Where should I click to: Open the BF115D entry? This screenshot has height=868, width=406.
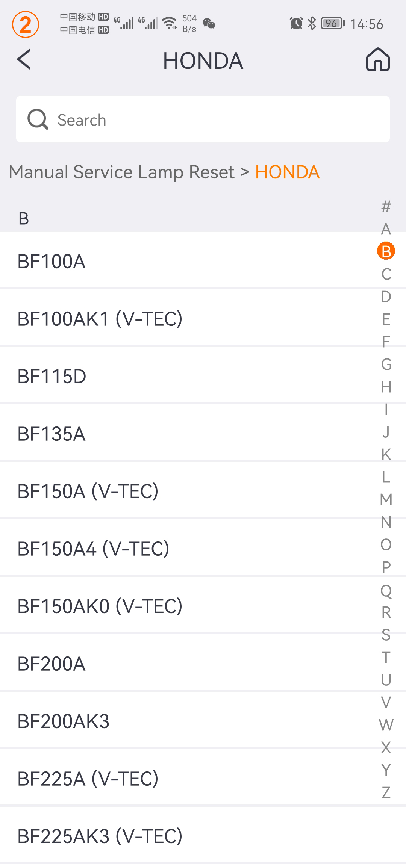pyautogui.click(x=52, y=376)
